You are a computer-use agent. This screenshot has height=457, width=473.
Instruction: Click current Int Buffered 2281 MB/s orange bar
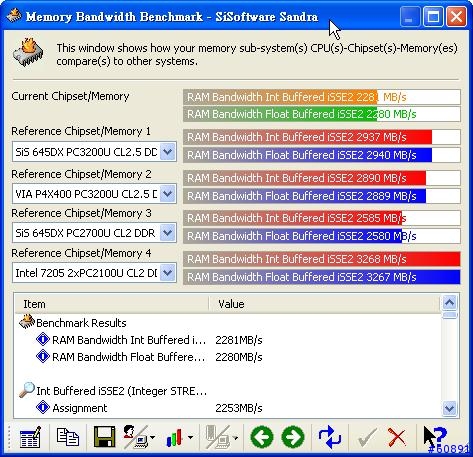click(322, 97)
